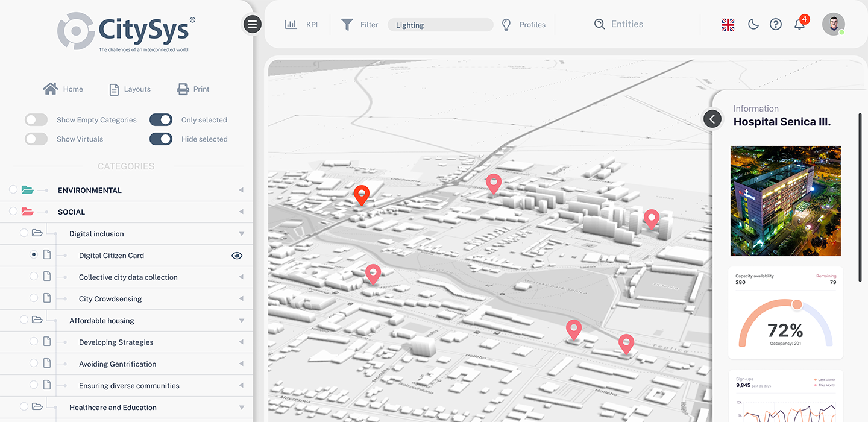The image size is (868, 422).
Task: Select Avoiding Gentrification tree item
Action: [127, 364]
